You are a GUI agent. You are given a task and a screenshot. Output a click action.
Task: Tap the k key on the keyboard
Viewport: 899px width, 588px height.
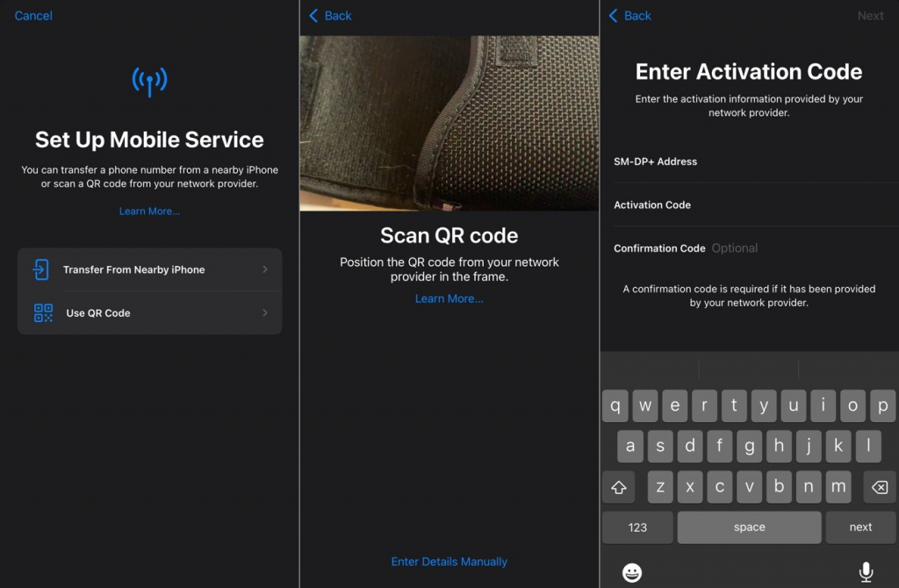coord(838,446)
